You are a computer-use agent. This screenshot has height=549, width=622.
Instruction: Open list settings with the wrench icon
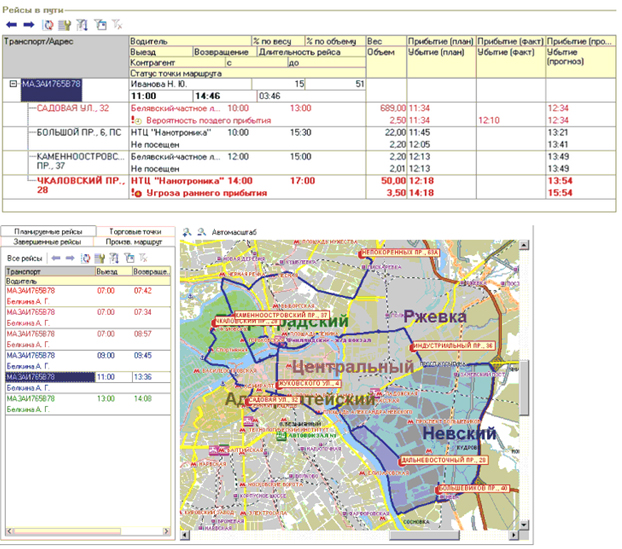pyautogui.click(x=64, y=25)
